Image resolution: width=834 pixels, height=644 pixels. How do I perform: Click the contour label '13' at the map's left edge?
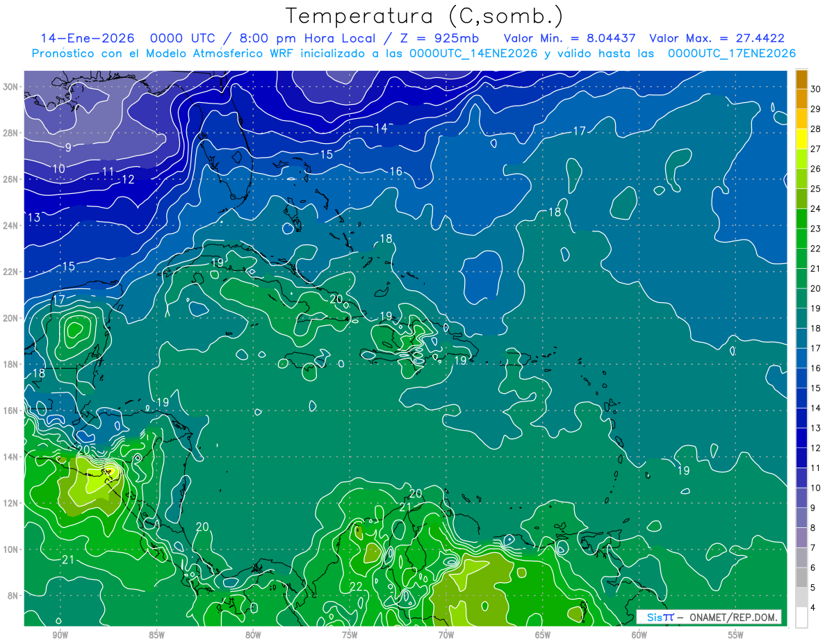(33, 218)
